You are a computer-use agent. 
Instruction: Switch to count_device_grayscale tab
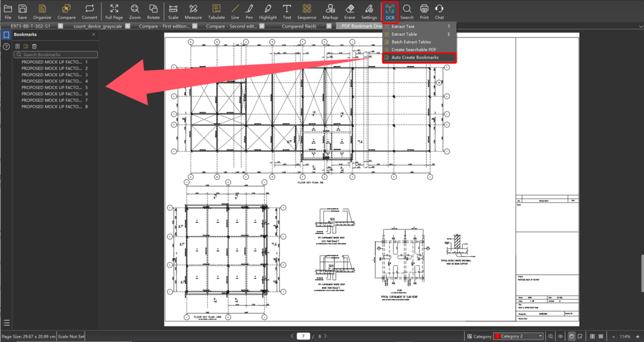[98, 26]
